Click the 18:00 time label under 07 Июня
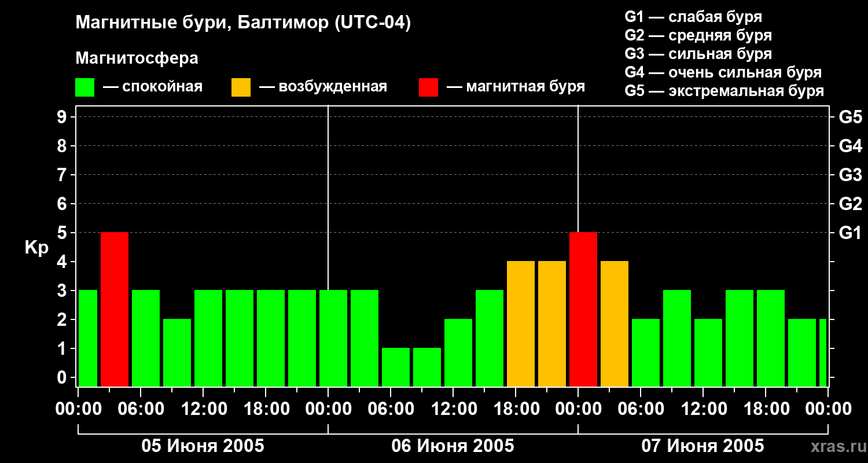868x463 pixels. pos(766,409)
